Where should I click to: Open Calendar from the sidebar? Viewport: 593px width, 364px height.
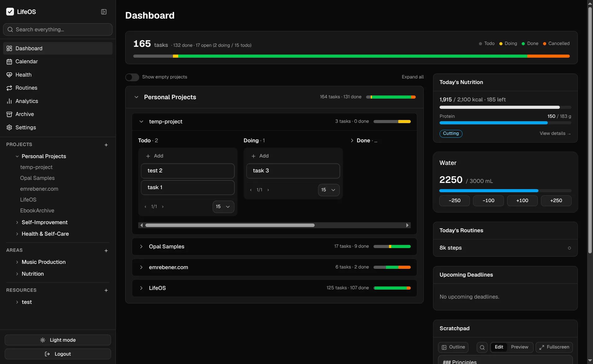pyautogui.click(x=58, y=61)
